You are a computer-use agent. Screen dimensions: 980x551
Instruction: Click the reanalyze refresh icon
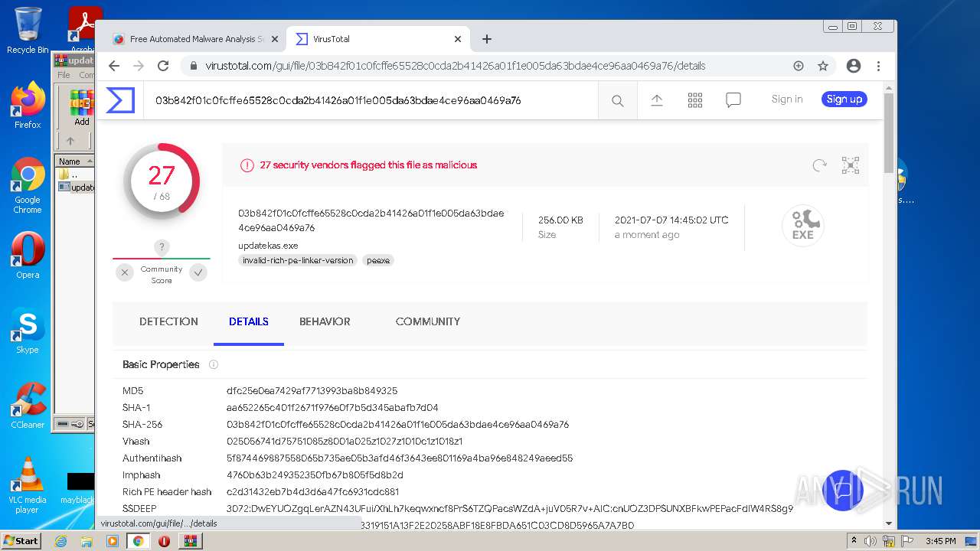[x=819, y=165]
